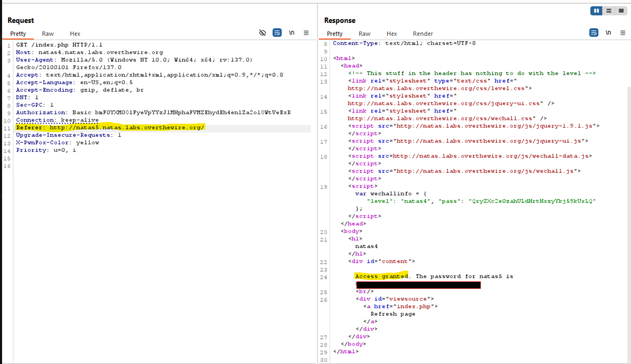Viewport: 631px width, 364px height.
Task: Click the 'var wechallinfo = {' line
Action: [391, 193]
